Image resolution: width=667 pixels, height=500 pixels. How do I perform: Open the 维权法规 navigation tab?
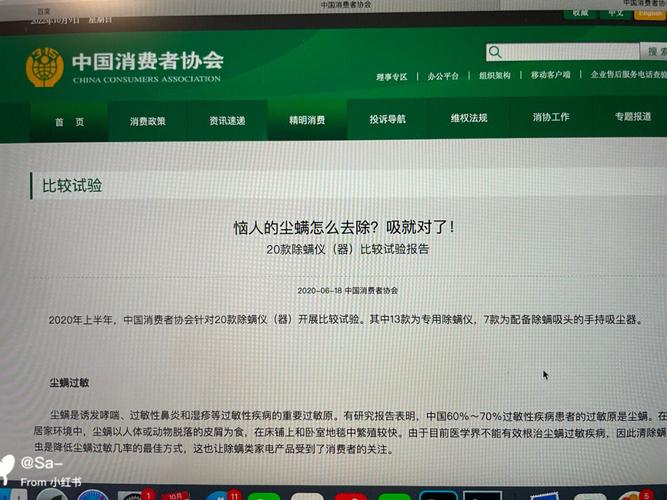point(469,118)
